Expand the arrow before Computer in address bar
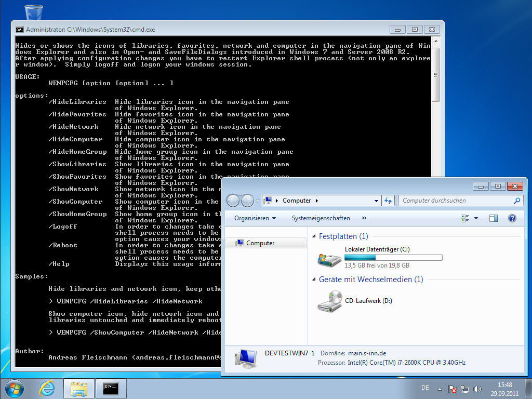The width and height of the screenshot is (532, 399). 277,201
